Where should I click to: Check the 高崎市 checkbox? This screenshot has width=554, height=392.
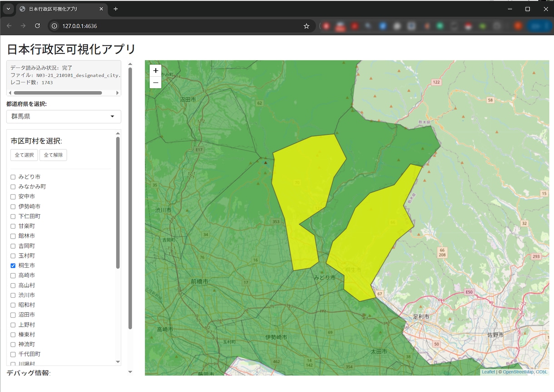[x=13, y=275]
